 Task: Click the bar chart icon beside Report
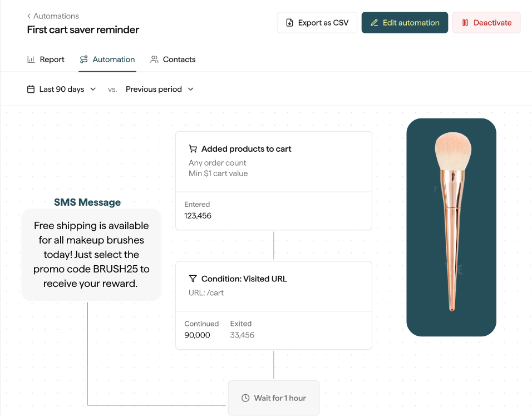tap(31, 59)
